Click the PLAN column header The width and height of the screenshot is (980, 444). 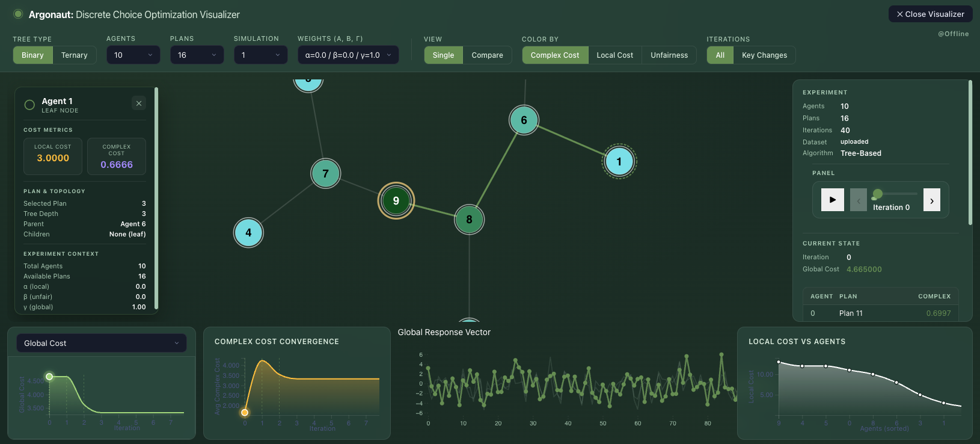point(848,296)
